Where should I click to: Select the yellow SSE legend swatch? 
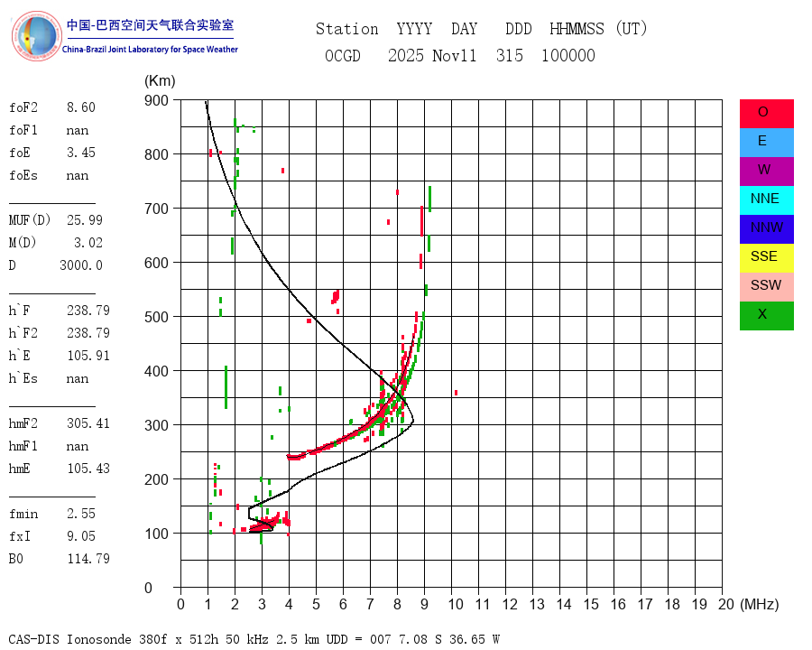click(766, 257)
